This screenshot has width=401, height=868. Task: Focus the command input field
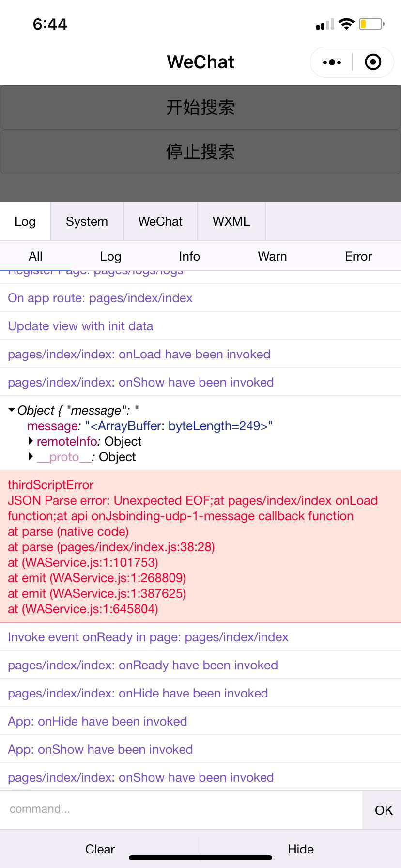click(x=181, y=809)
